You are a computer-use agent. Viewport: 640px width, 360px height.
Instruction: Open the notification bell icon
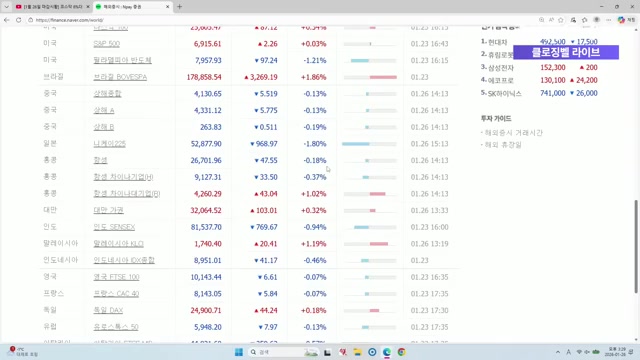[x=631, y=352]
